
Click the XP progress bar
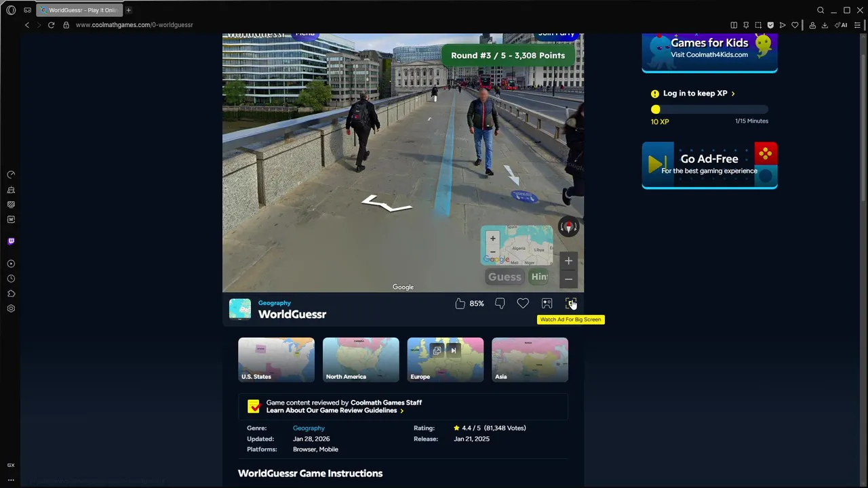709,109
